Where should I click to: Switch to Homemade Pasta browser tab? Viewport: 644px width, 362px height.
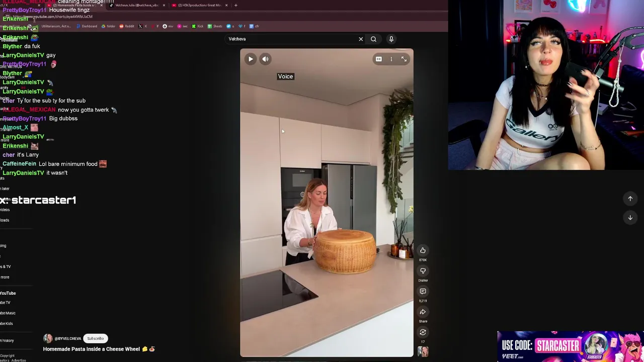pos(75,5)
